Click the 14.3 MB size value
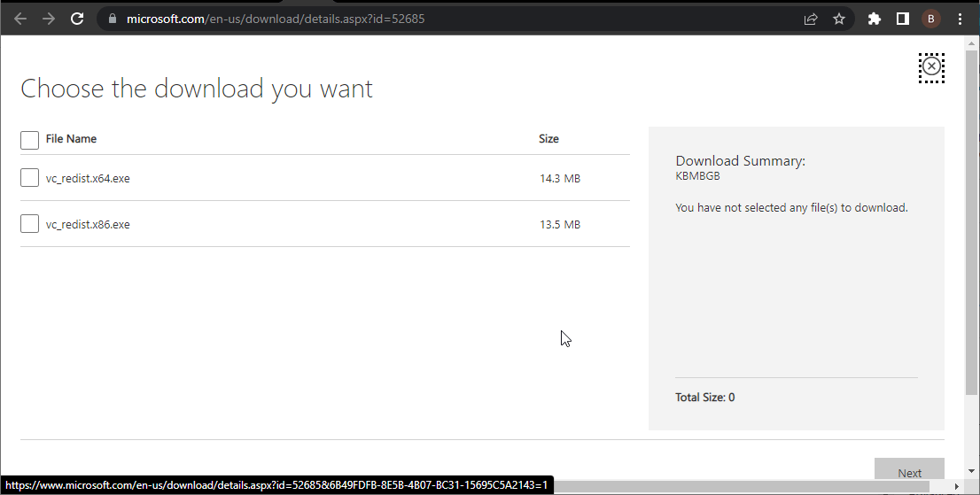 pyautogui.click(x=560, y=179)
